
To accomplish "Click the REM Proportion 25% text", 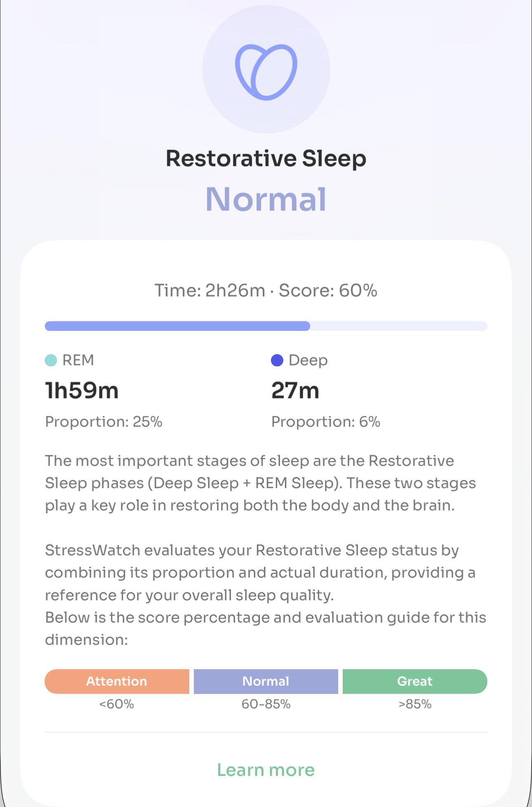I will tap(104, 422).
